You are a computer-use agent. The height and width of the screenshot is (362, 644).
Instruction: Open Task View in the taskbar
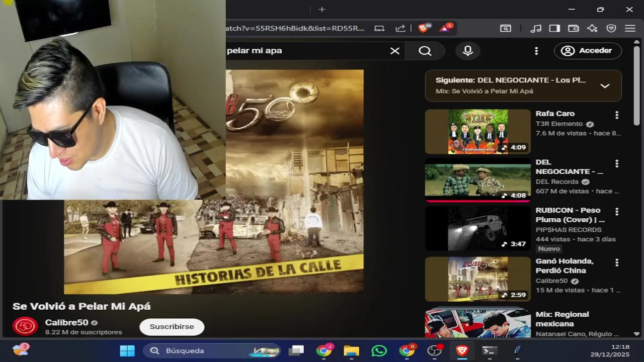297,350
